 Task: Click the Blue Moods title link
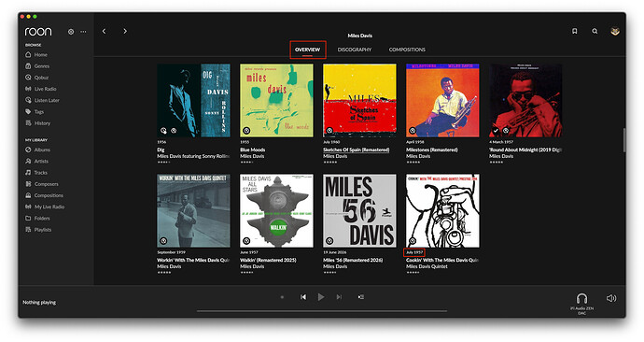click(253, 150)
